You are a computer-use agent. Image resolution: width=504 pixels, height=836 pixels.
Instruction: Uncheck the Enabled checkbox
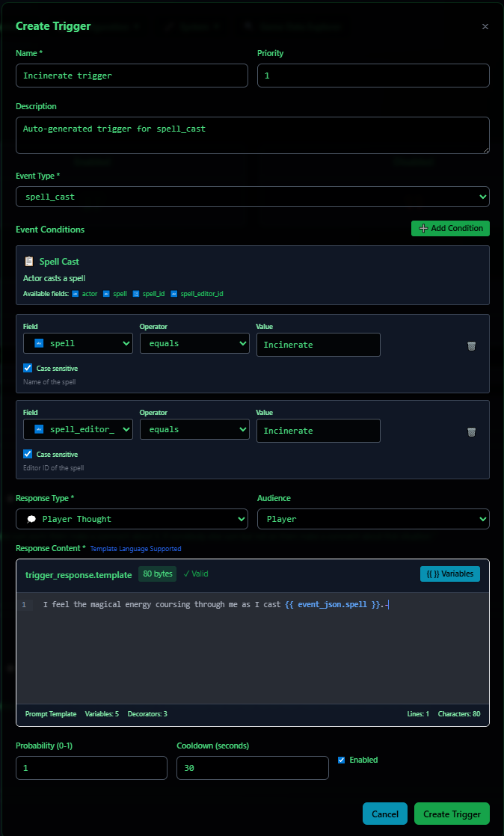[x=342, y=760]
